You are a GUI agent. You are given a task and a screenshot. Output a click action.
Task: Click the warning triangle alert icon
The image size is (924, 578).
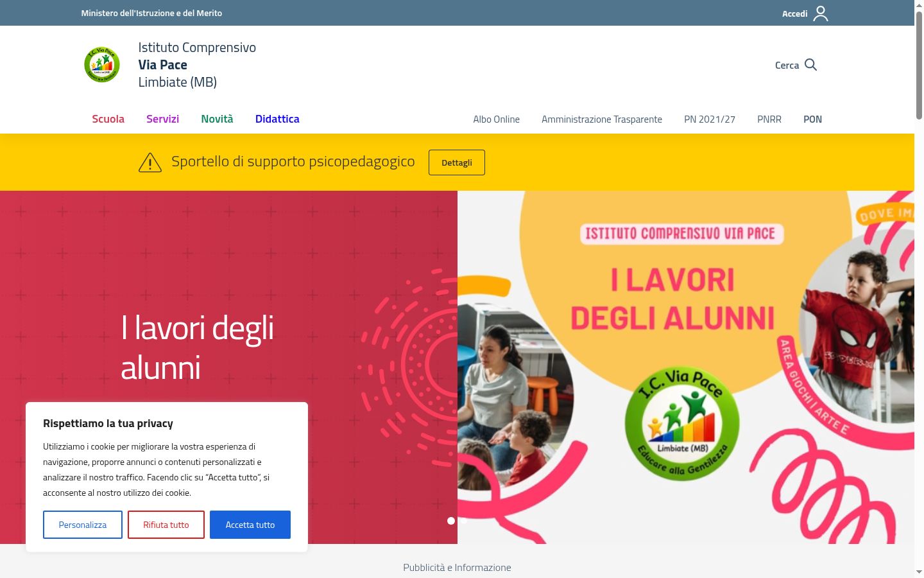pyautogui.click(x=150, y=162)
